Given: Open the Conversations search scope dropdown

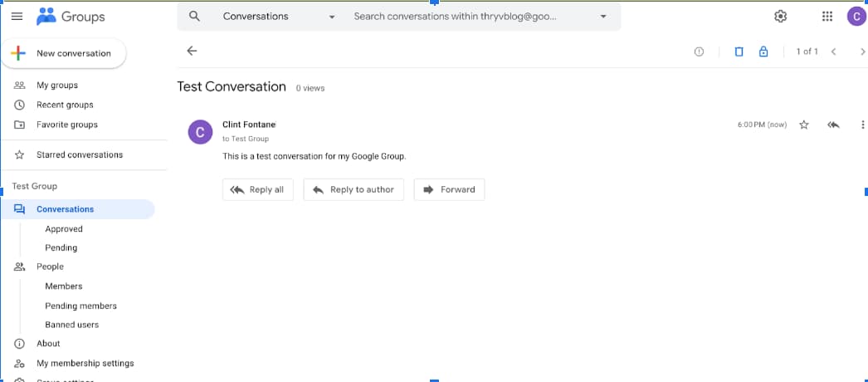Looking at the screenshot, I should 279,17.
